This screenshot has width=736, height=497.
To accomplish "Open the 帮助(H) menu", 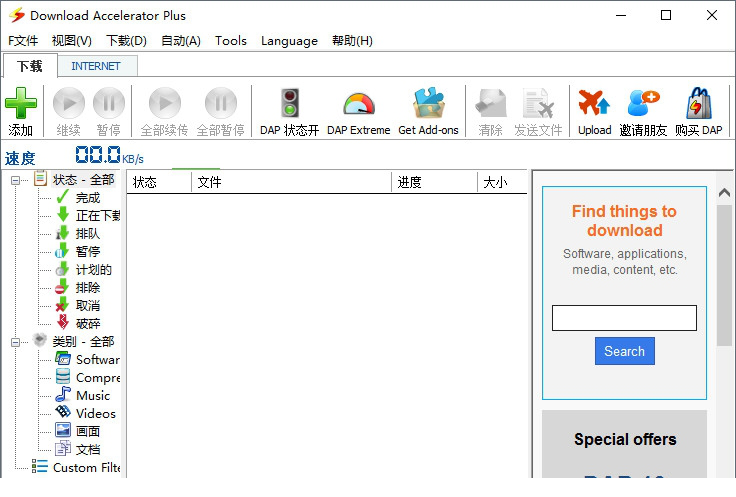I will [x=352, y=41].
